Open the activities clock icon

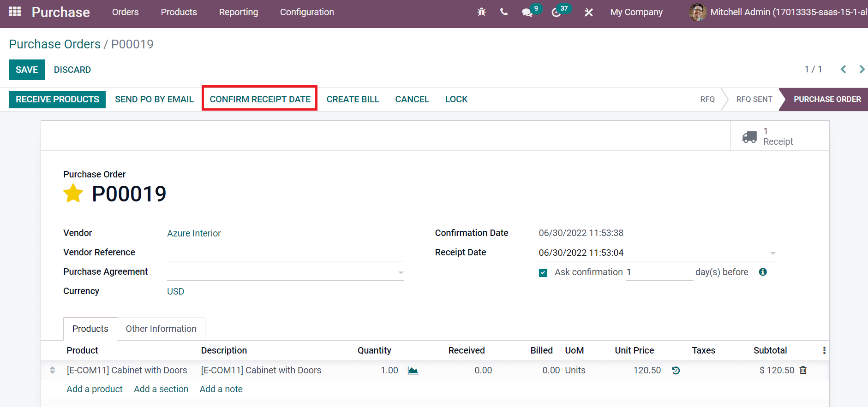556,12
